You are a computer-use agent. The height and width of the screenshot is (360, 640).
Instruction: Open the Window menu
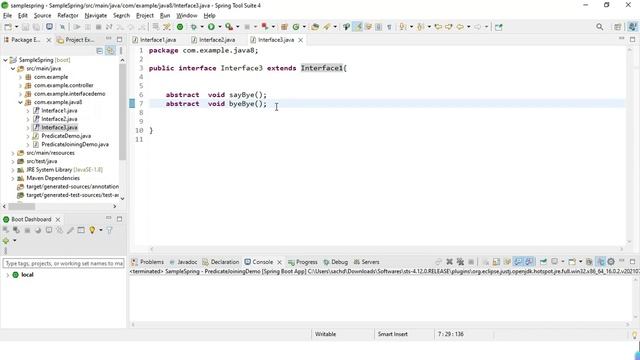(x=187, y=16)
